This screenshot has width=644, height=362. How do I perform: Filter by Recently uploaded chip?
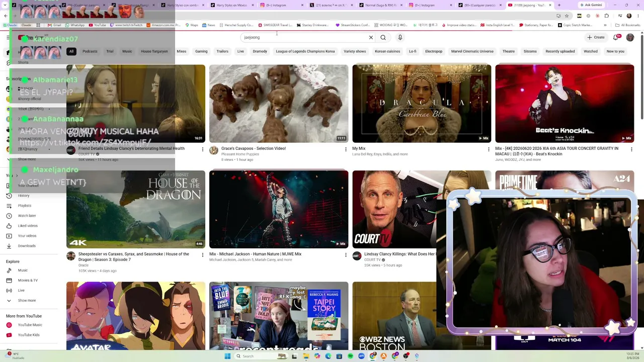point(560,51)
